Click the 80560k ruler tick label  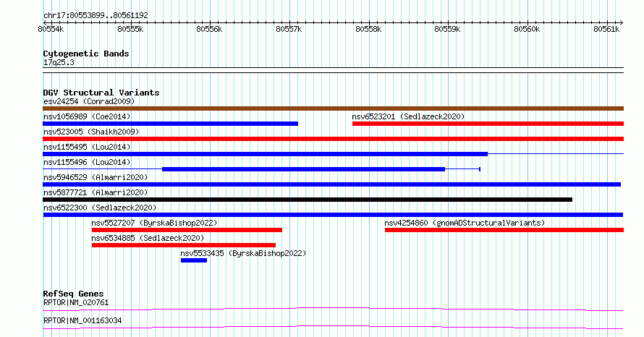click(527, 29)
